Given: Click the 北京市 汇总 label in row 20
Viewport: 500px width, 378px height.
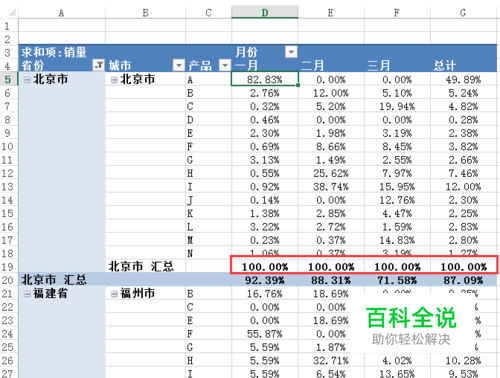Looking at the screenshot, I should [54, 280].
